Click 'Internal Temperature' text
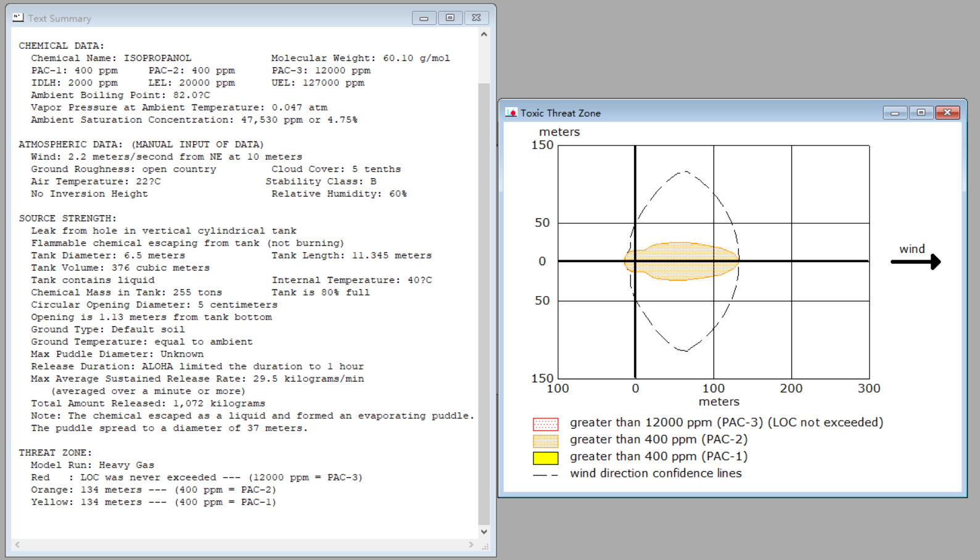 point(352,280)
